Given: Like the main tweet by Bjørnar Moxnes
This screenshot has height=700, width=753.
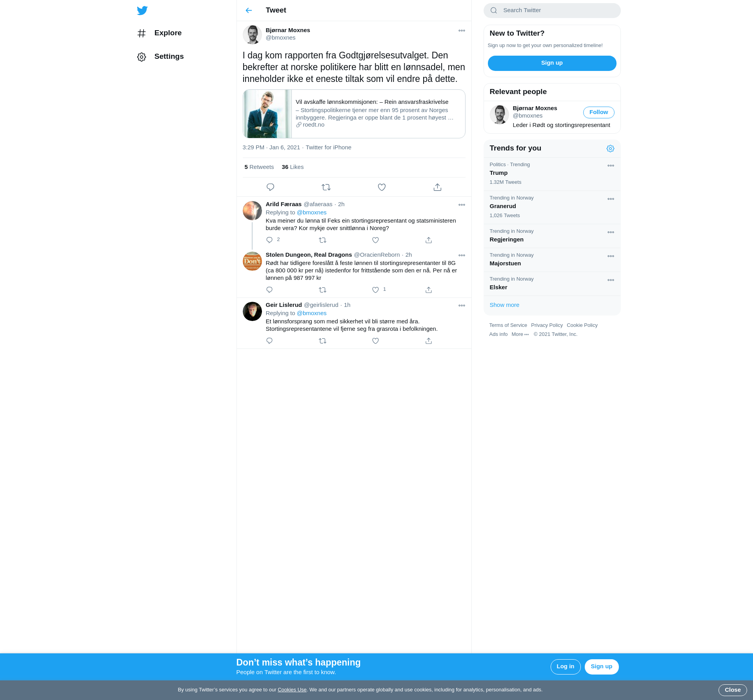Looking at the screenshot, I should click(x=382, y=187).
